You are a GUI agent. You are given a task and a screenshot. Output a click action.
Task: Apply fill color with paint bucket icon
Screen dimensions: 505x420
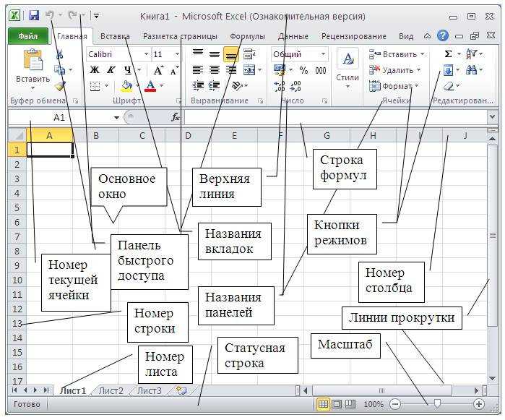pyautogui.click(x=126, y=86)
